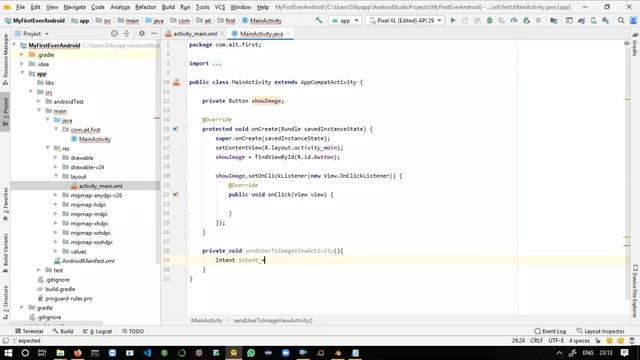The height and width of the screenshot is (360, 640).
Task: Open the Logcat tool window
Action: pos(98,331)
